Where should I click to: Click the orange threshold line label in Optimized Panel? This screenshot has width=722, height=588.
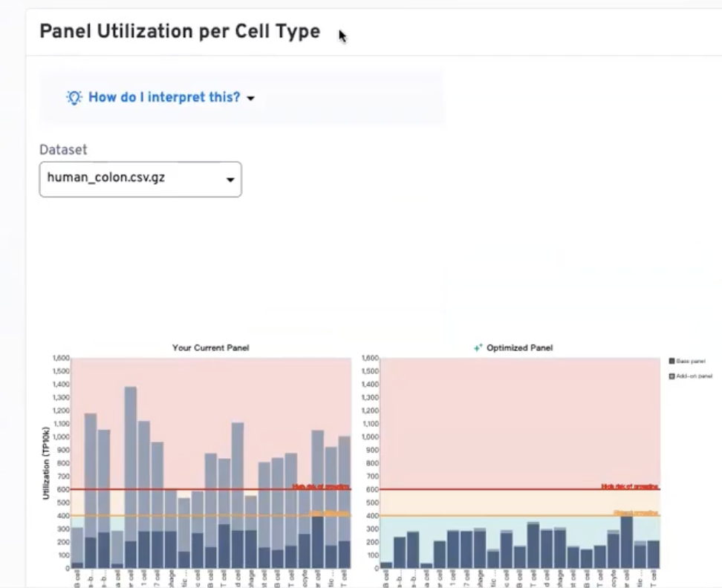point(636,513)
